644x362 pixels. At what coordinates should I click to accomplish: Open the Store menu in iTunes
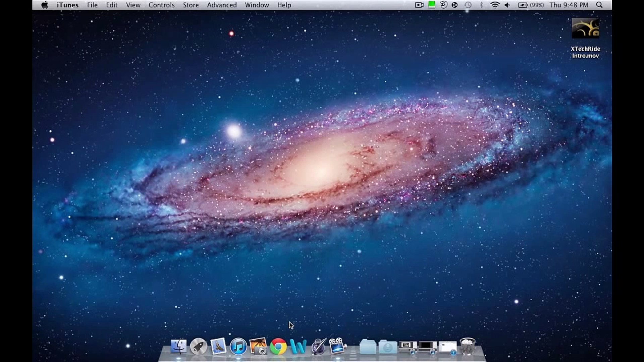tap(191, 5)
